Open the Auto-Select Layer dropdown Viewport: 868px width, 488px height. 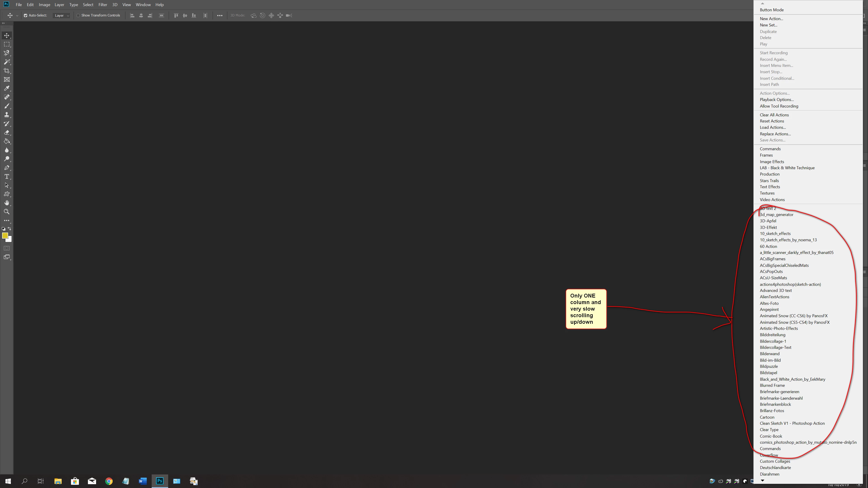coord(62,16)
